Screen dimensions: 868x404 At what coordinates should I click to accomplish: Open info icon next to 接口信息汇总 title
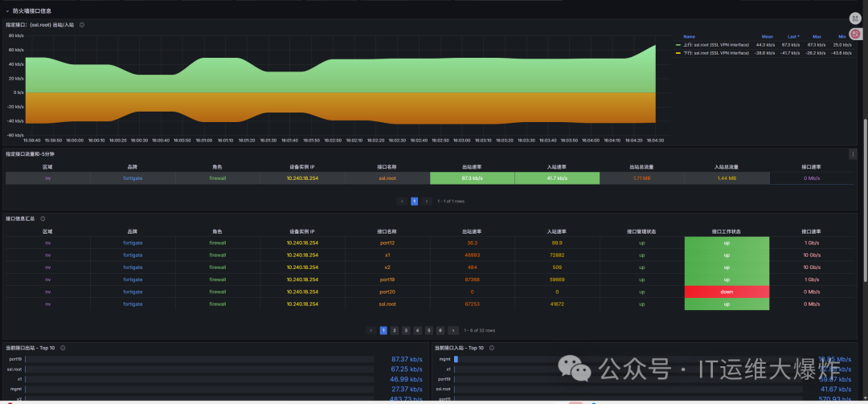point(43,218)
